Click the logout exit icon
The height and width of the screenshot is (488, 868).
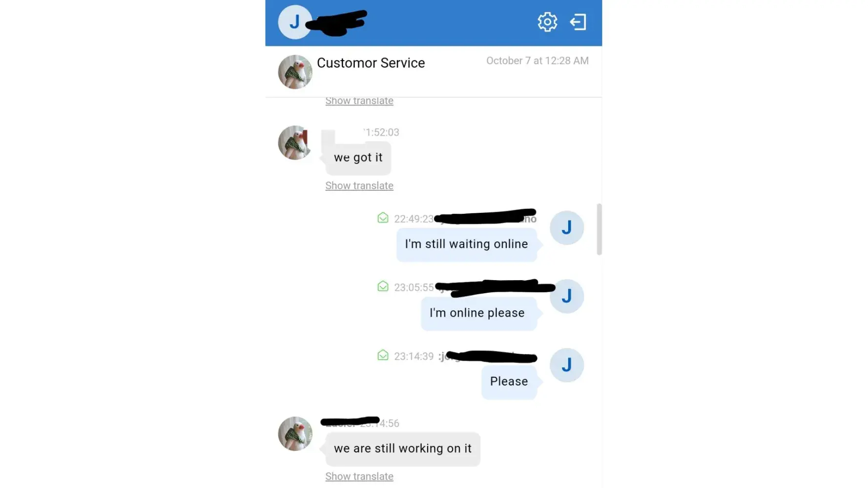point(578,22)
